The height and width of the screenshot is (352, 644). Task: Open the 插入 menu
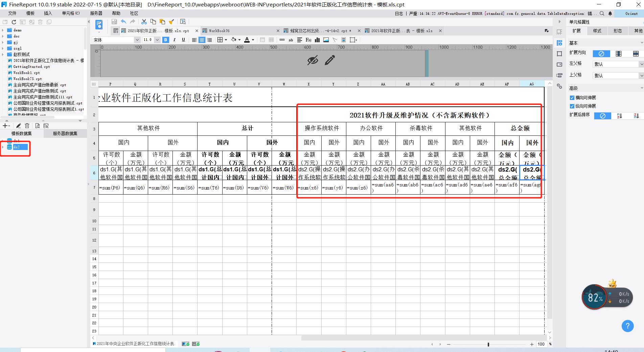point(48,13)
